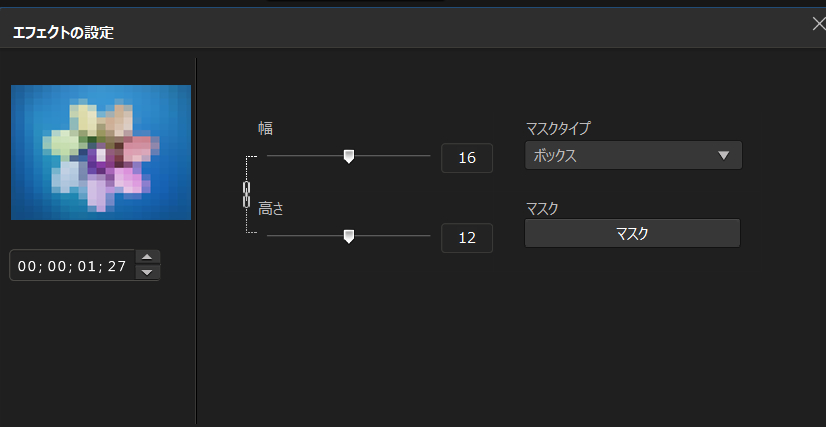Click the マスクタイプ dropdown triangle arrow
This screenshot has height=427, width=826.
tap(723, 155)
